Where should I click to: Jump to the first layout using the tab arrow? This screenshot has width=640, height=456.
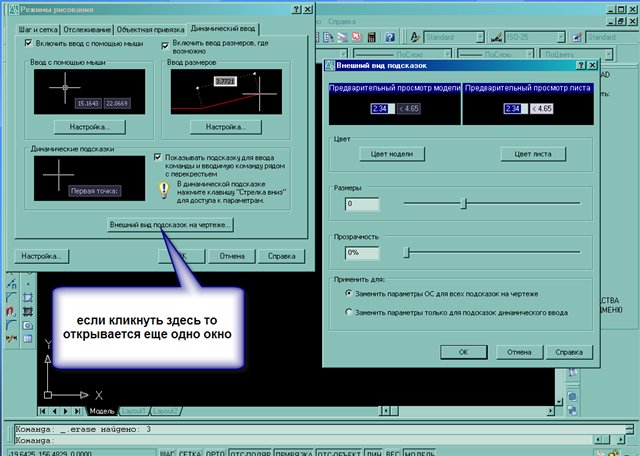coord(44,411)
